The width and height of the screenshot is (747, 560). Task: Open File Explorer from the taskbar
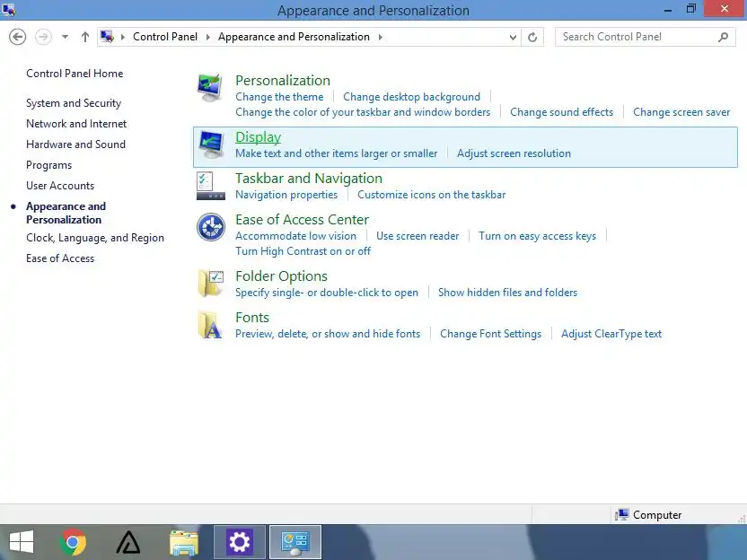pyautogui.click(x=184, y=542)
